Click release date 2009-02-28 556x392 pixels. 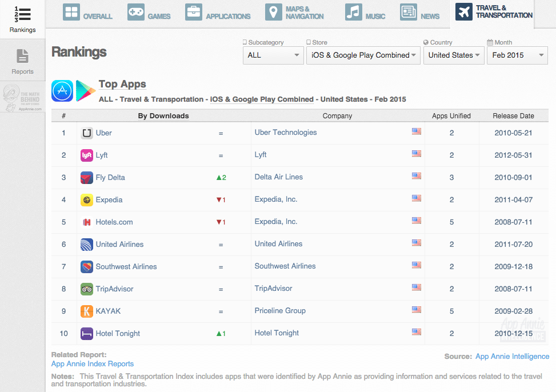[x=514, y=311]
